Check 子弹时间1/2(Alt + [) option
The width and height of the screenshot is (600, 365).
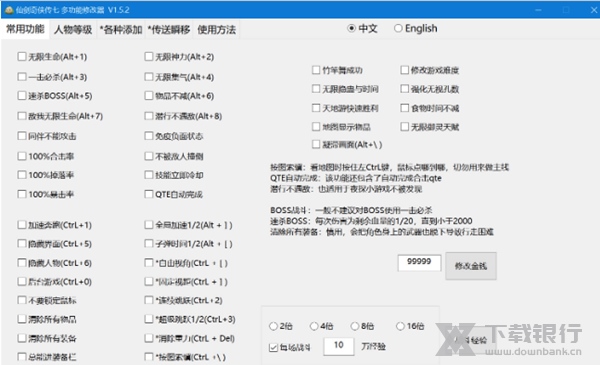149,244
